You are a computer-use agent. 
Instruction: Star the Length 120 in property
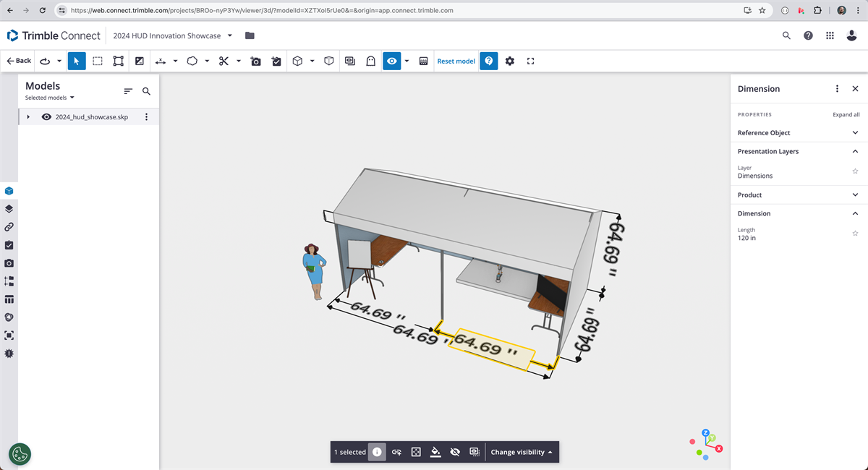click(855, 233)
